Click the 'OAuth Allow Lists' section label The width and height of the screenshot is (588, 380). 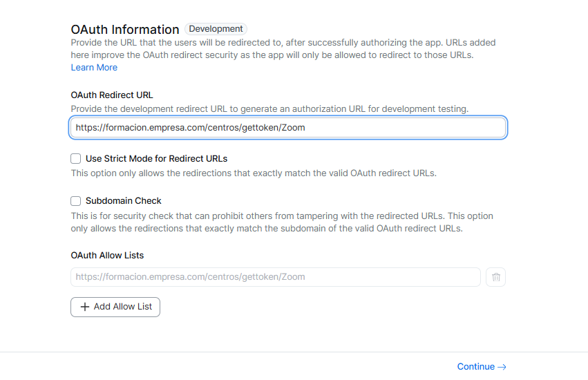[107, 256]
